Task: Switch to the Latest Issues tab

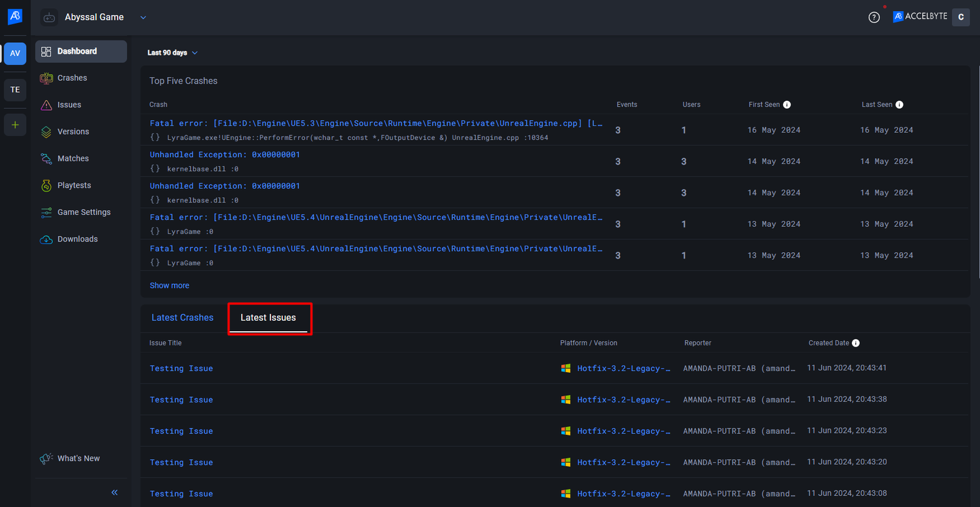Action: pos(268,318)
